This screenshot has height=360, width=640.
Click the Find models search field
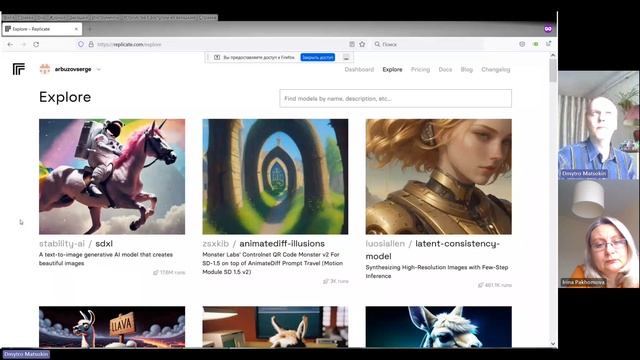396,98
